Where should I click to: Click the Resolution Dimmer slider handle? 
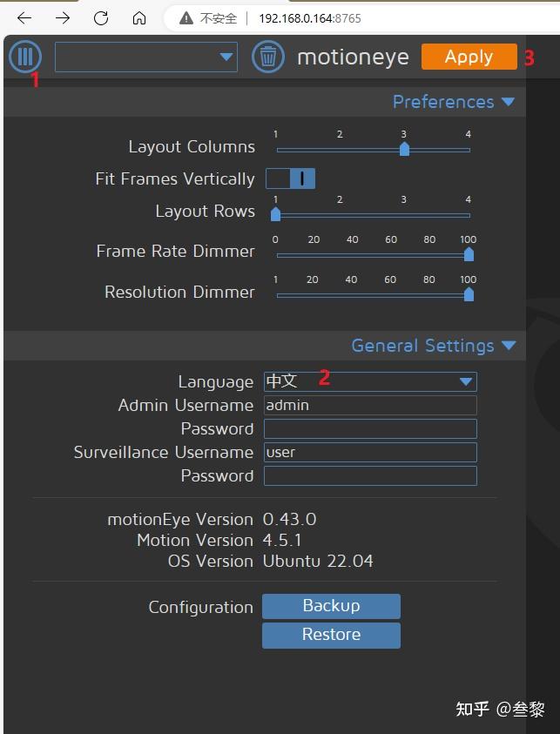pos(468,294)
